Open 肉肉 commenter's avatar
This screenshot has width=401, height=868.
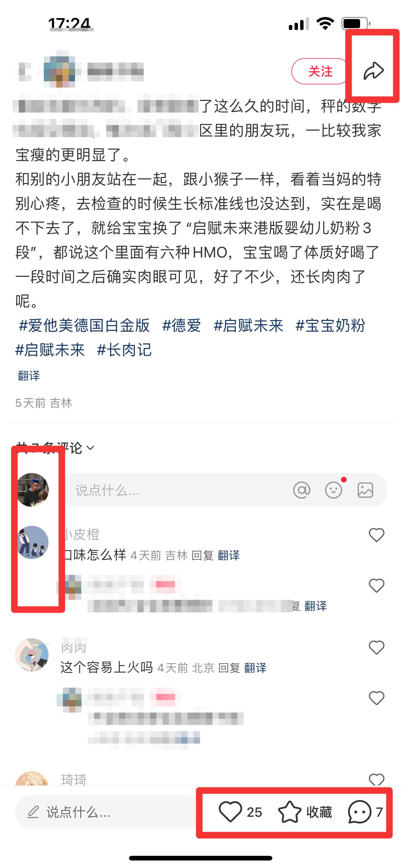32,655
